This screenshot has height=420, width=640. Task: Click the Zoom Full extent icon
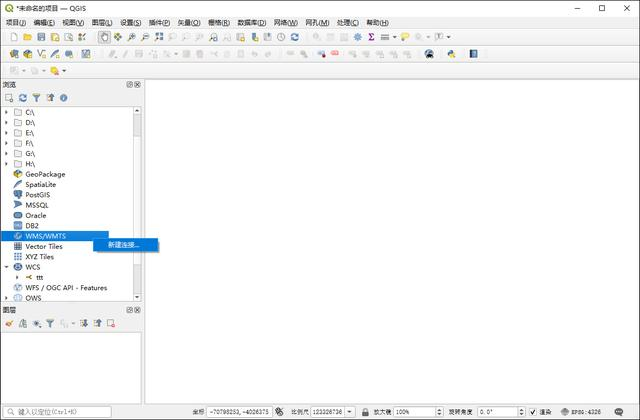(159, 37)
